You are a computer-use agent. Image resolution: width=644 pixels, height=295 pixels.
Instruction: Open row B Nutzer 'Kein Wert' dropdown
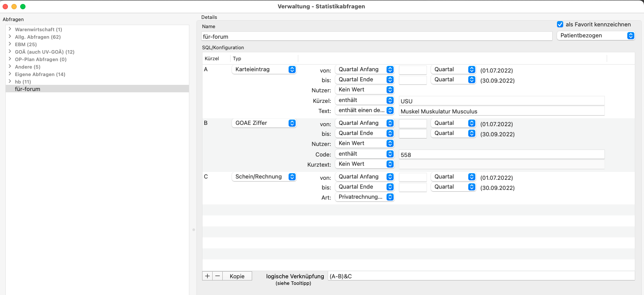tap(365, 143)
